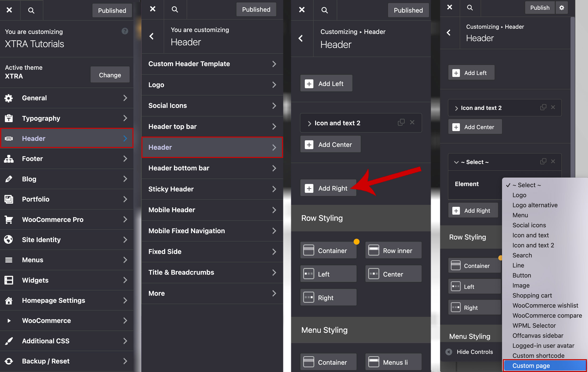Click the Add Right button with arrow
This screenshot has width=588, height=372.
coord(328,188)
